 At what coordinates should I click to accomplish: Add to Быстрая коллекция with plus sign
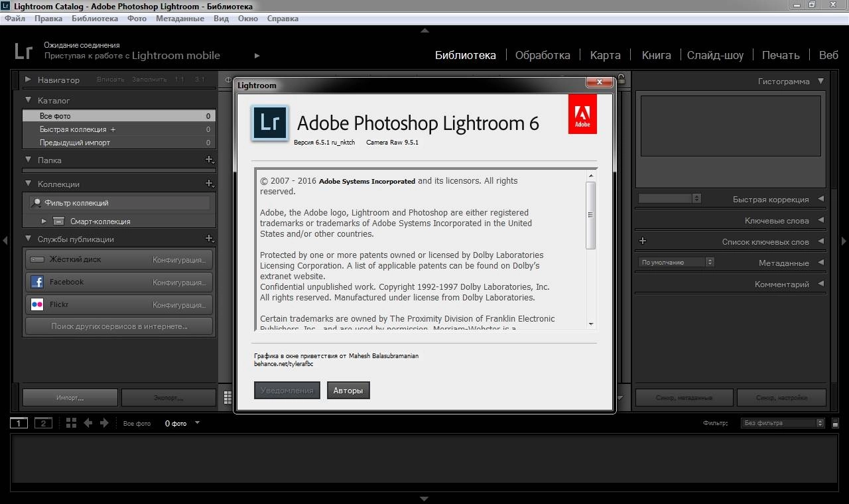113,129
